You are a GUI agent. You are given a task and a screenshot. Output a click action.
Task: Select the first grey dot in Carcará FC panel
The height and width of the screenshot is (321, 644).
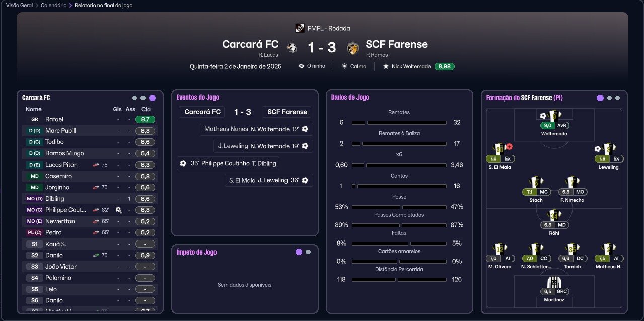[134, 98]
